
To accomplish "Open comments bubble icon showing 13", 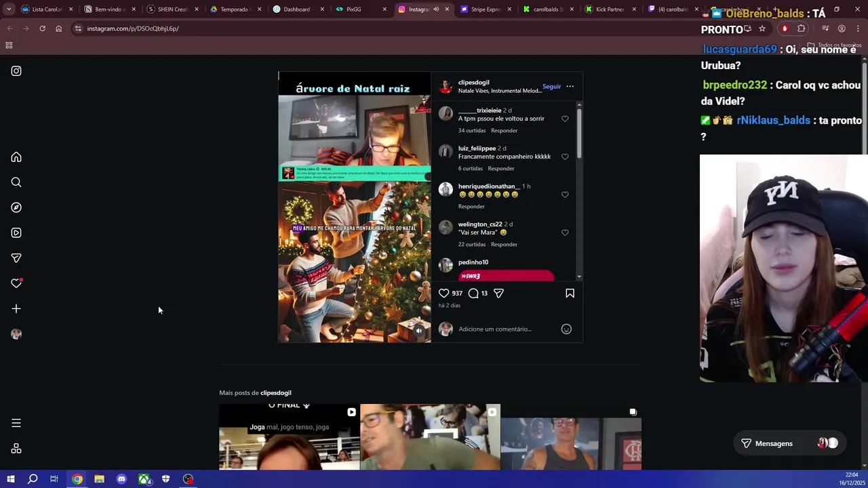I will [x=473, y=293].
